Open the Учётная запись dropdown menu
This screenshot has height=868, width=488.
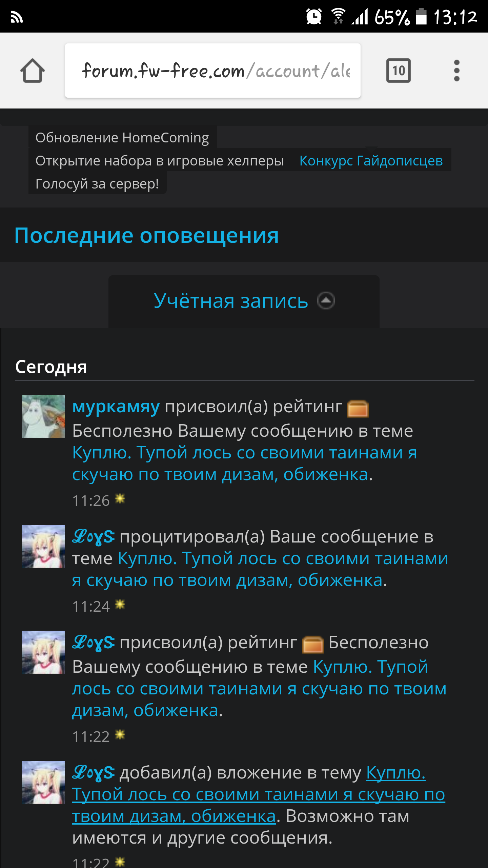coord(244,301)
